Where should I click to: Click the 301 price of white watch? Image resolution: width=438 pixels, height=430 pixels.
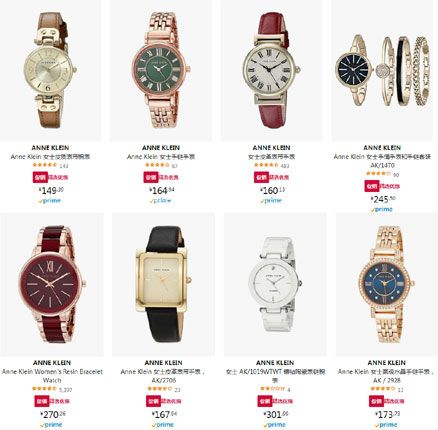275,415
